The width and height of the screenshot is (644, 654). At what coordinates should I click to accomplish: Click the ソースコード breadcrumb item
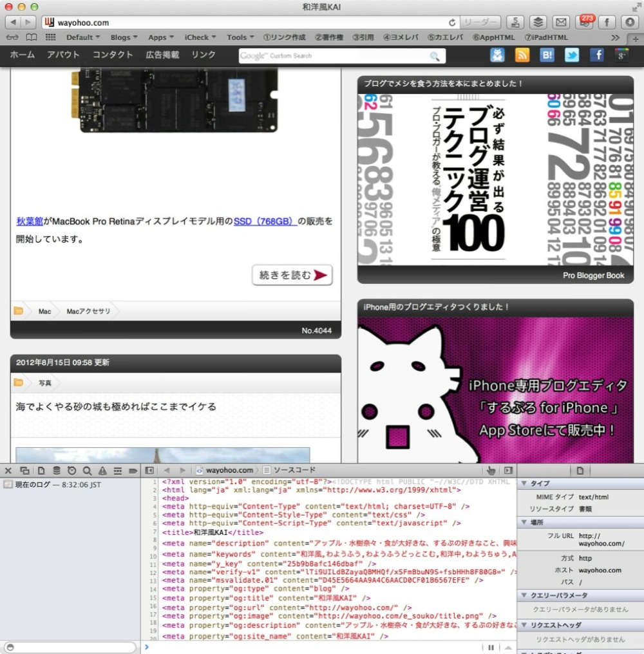tap(290, 470)
